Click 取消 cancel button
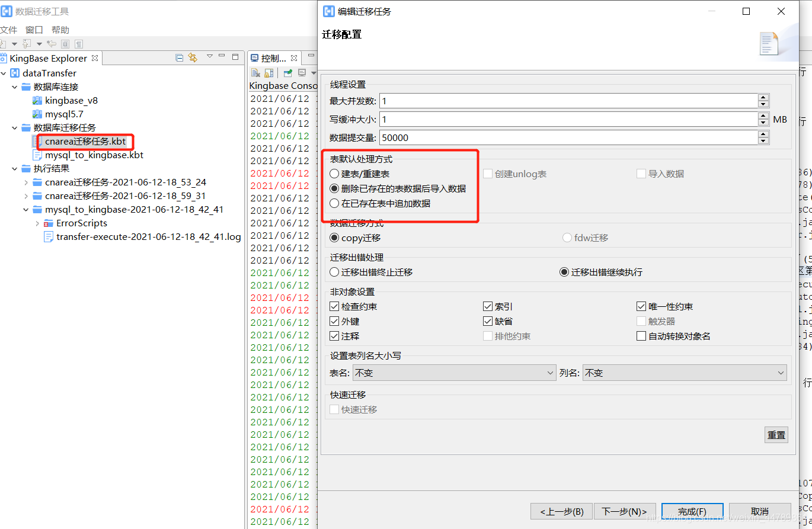812x529 pixels. point(760,511)
